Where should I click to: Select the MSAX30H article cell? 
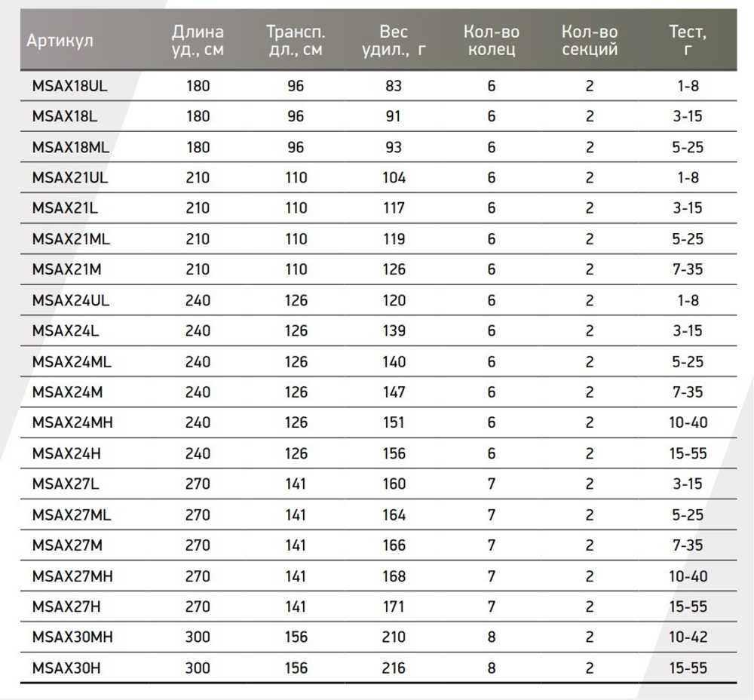pos(66,668)
